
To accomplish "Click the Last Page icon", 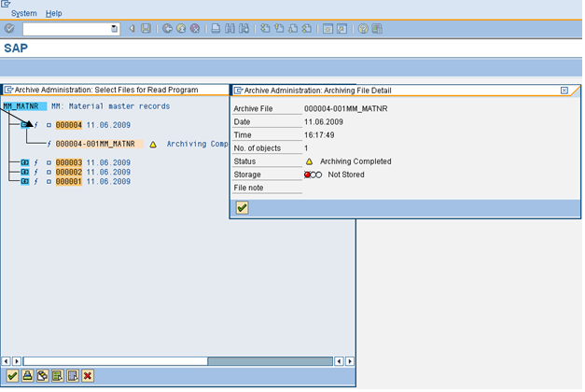I will [x=307, y=28].
